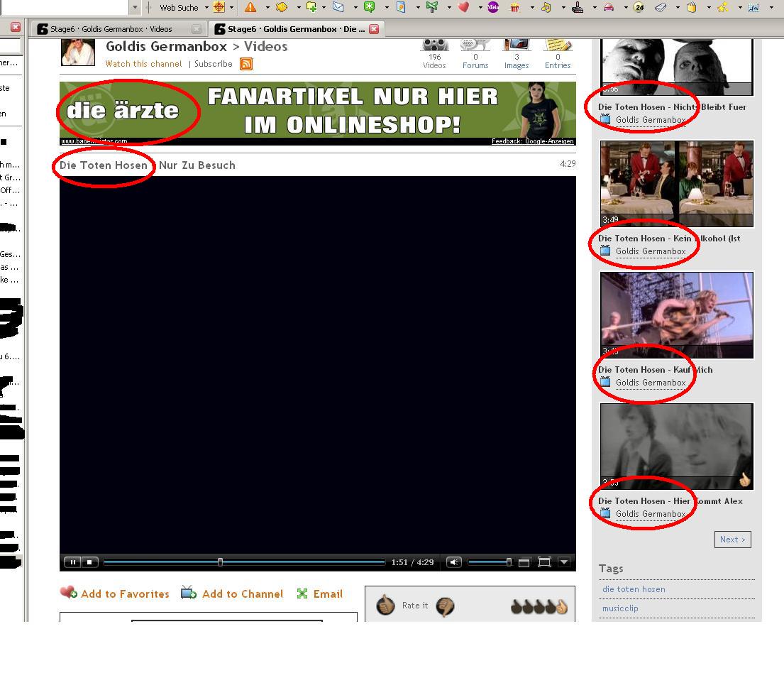The height and width of the screenshot is (673, 784).
Task: Open 'Kauf Mich' related video thumbnail
Action: point(676,315)
